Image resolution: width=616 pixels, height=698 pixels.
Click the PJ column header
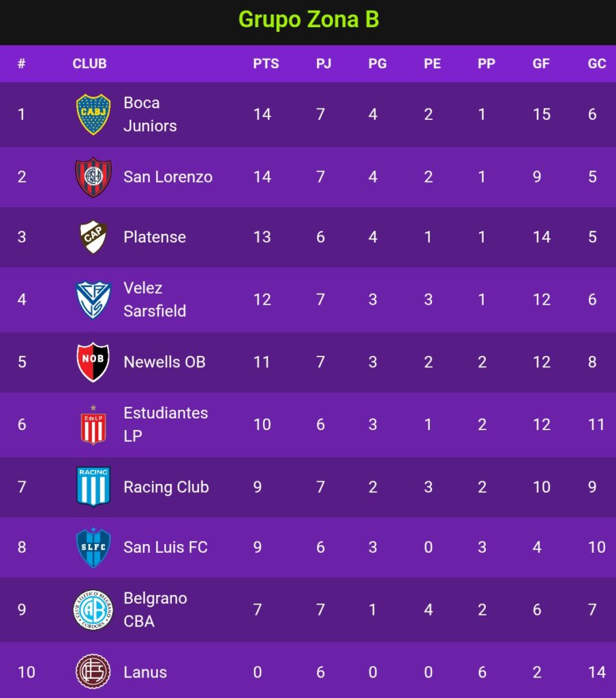[x=324, y=63]
